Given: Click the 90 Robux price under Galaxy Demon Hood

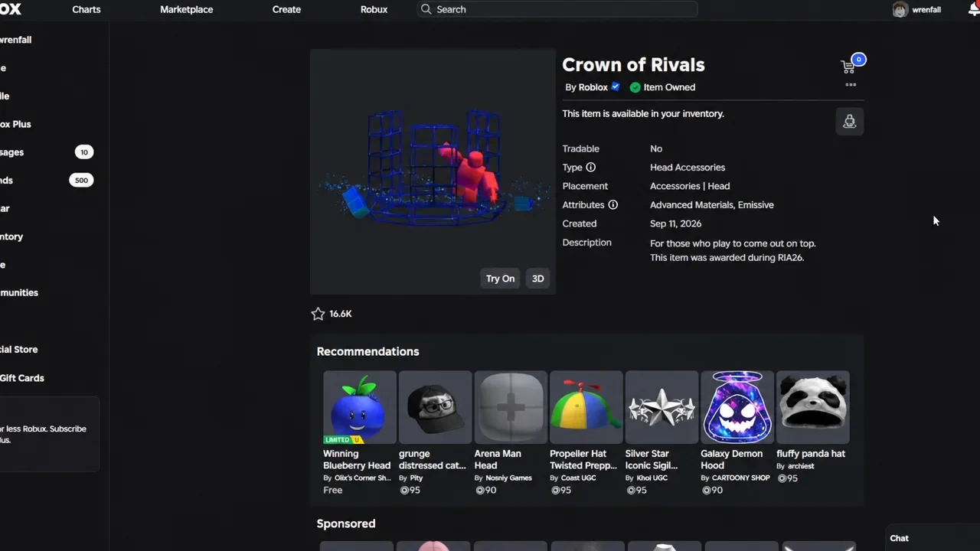Looking at the screenshot, I should pyautogui.click(x=712, y=490).
